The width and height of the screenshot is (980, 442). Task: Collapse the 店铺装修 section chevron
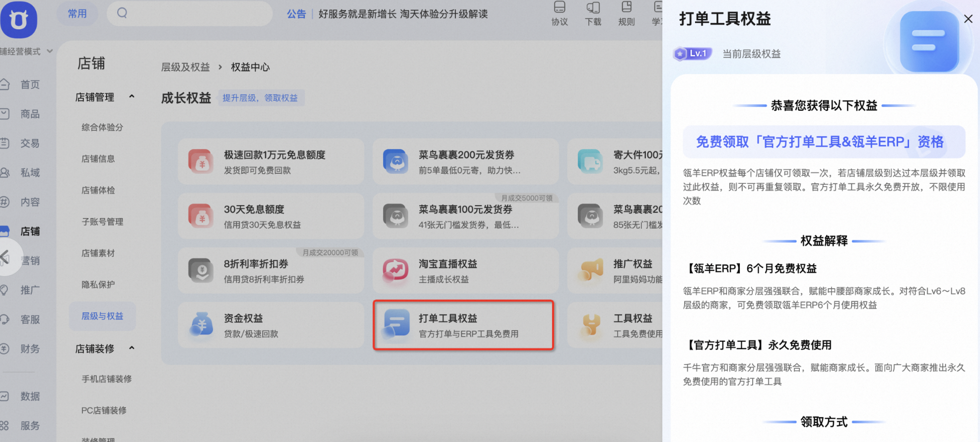(x=132, y=348)
